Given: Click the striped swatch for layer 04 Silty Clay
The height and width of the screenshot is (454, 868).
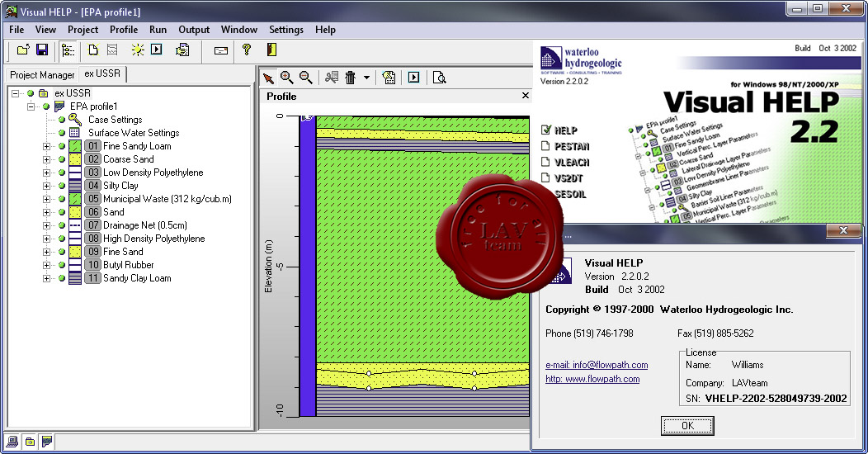Looking at the screenshot, I should (x=75, y=186).
